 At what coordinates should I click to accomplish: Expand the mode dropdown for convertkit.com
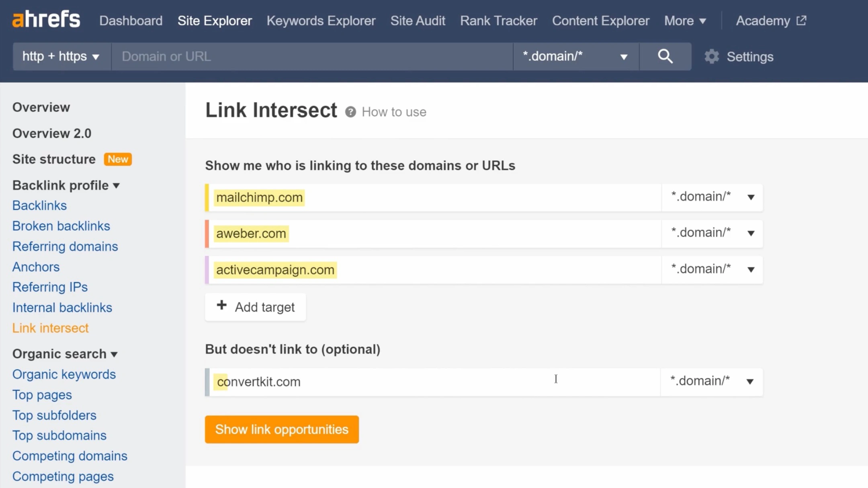click(x=750, y=381)
